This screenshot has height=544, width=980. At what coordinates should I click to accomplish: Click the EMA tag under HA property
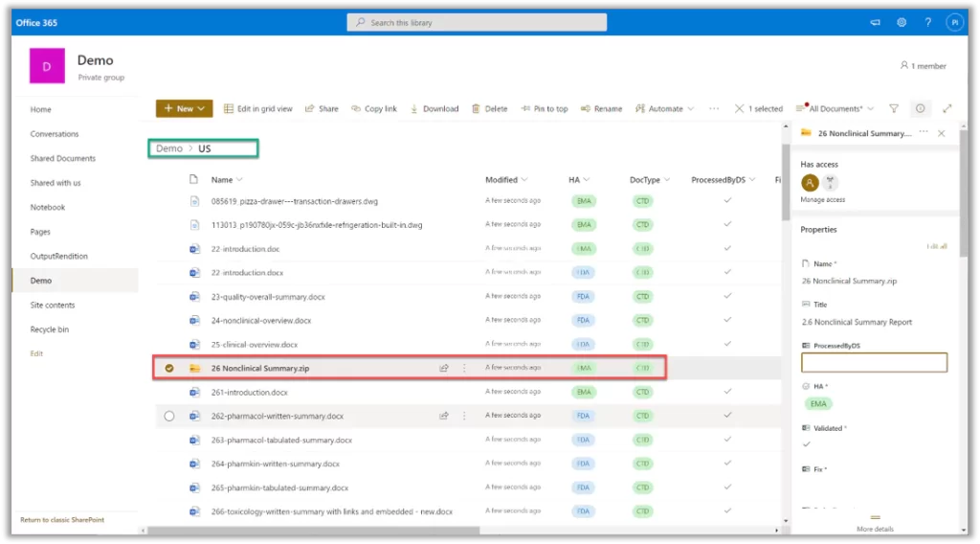coord(818,404)
